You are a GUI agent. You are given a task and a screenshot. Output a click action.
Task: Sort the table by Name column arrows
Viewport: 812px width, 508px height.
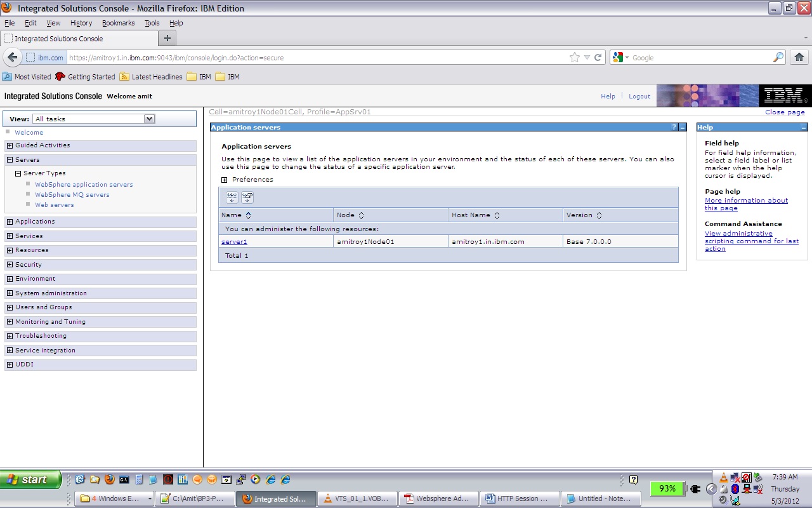(x=248, y=215)
